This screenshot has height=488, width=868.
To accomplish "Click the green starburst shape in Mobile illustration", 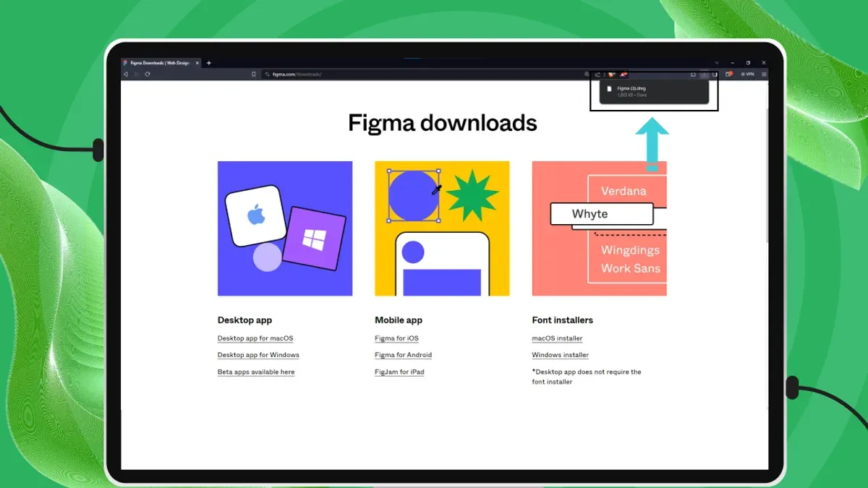I will point(472,195).
